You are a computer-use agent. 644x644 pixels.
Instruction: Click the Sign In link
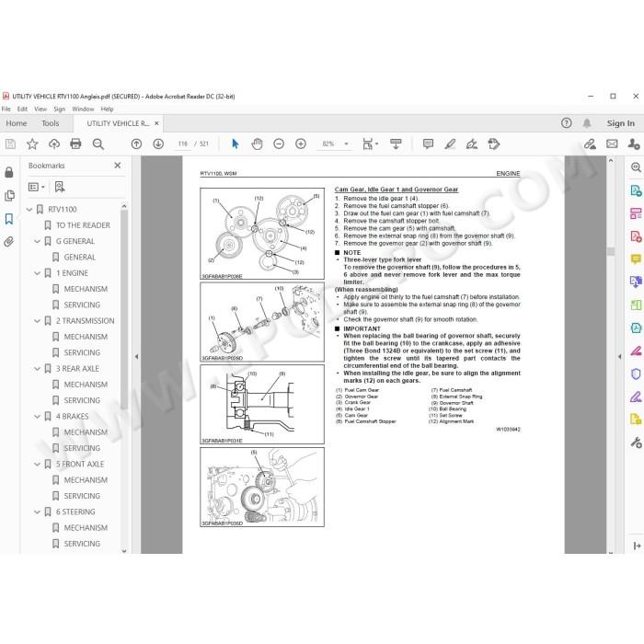(x=621, y=123)
